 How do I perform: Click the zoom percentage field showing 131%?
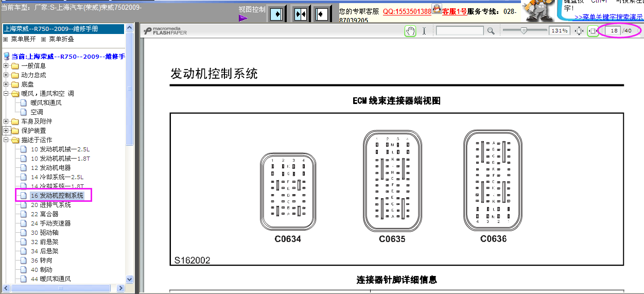pyautogui.click(x=559, y=31)
